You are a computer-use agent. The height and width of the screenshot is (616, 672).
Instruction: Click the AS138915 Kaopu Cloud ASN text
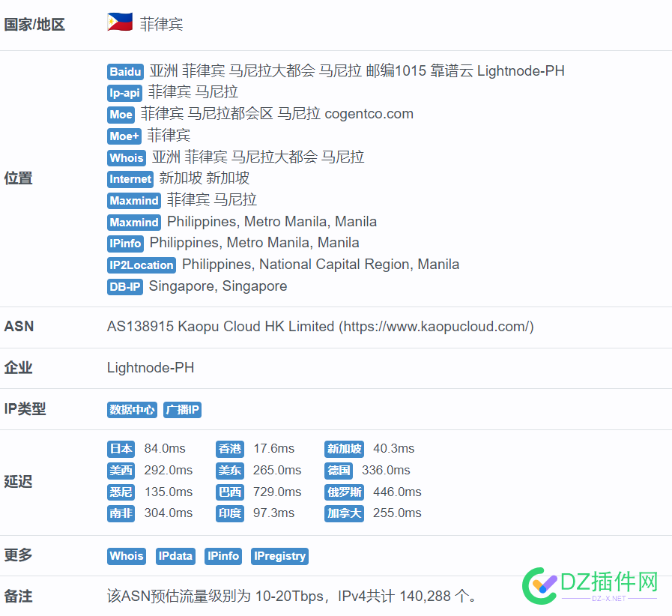[x=320, y=327]
